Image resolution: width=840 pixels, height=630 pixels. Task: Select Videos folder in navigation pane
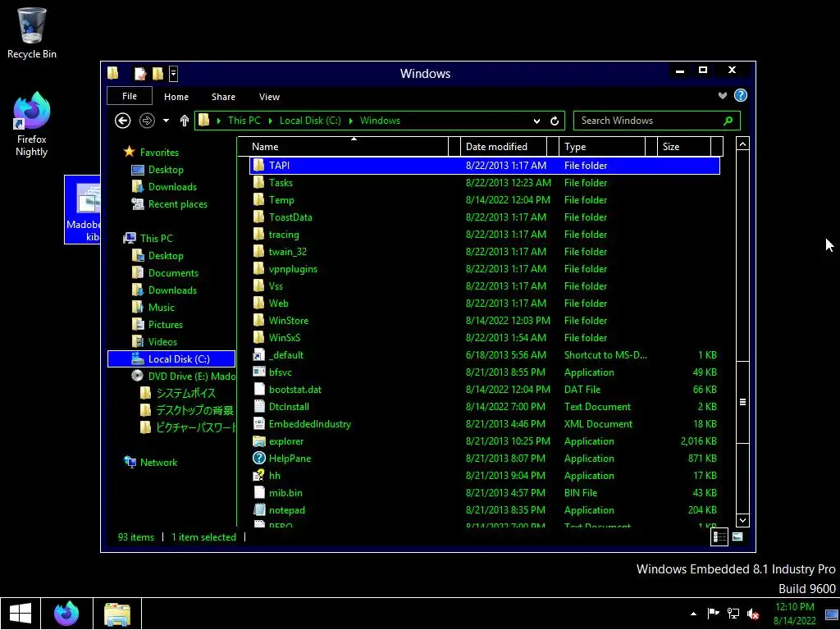162,342
